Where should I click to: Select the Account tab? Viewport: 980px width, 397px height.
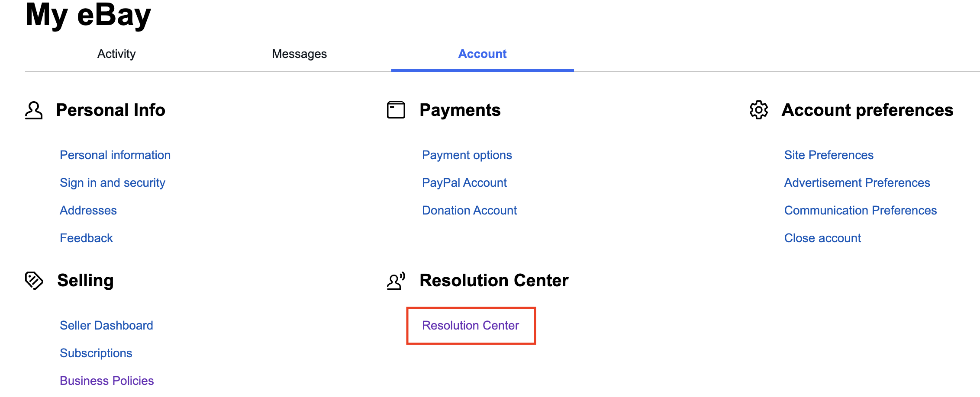pos(482,54)
